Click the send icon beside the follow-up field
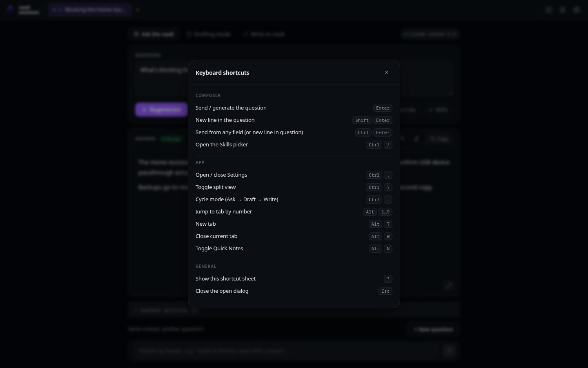Image resolution: width=588 pixels, height=368 pixels. tap(449, 350)
